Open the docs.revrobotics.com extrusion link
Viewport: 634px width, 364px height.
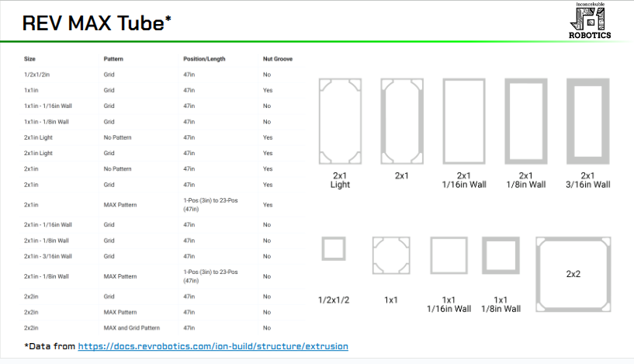click(213, 346)
